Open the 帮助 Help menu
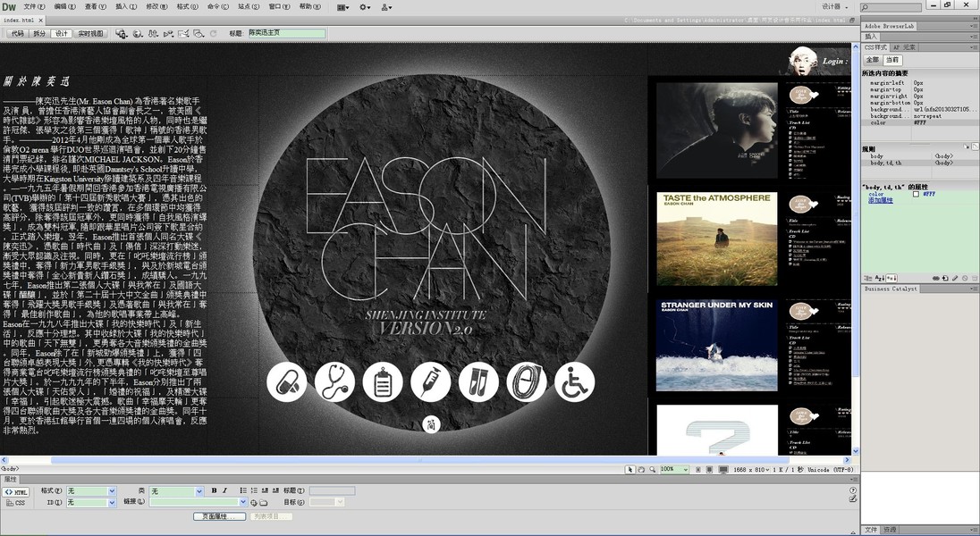980x536 pixels. (309, 7)
